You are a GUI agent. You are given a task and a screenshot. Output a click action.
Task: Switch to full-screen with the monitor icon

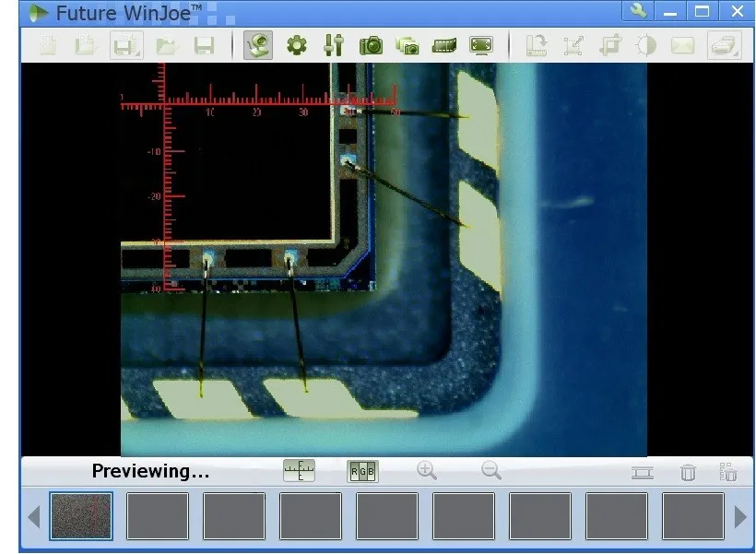[x=481, y=46]
